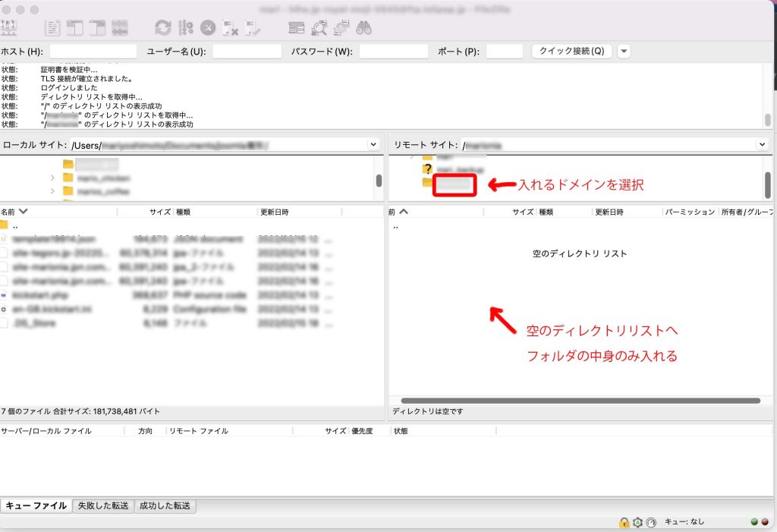The height and width of the screenshot is (532, 777).
Task: Click the disconnect from server icon
Action: pyautogui.click(x=230, y=28)
